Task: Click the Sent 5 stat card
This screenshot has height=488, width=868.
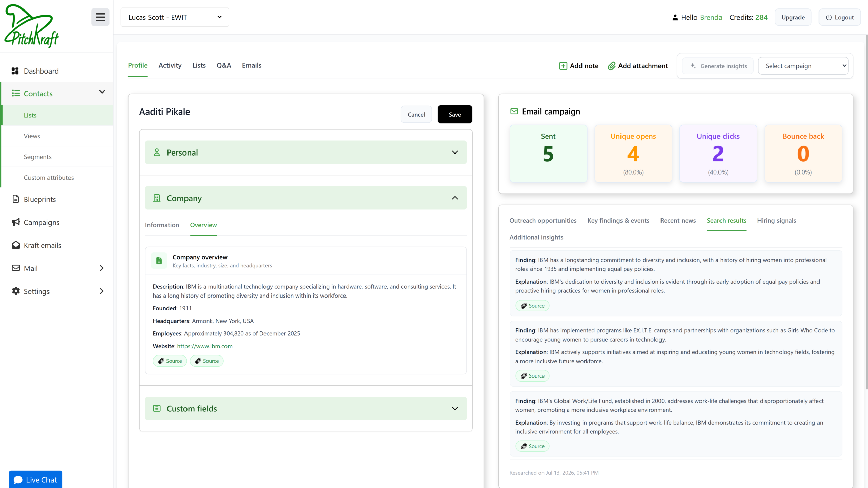Action: point(548,154)
